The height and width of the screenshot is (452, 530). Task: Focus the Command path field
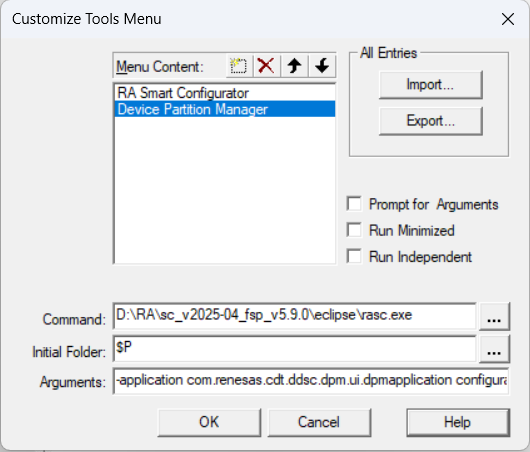[x=295, y=316]
